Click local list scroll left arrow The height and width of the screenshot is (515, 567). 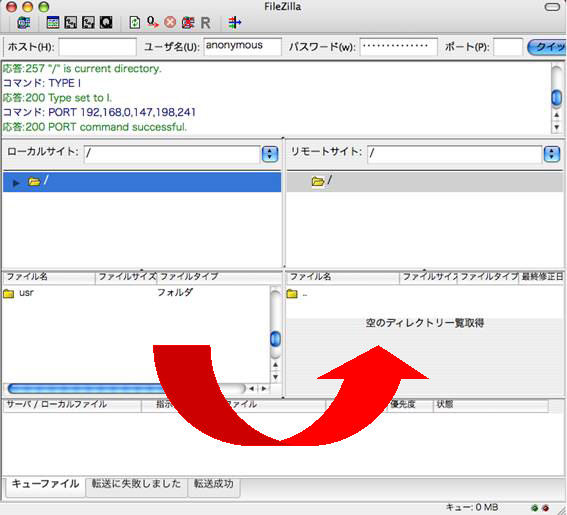tap(251, 389)
